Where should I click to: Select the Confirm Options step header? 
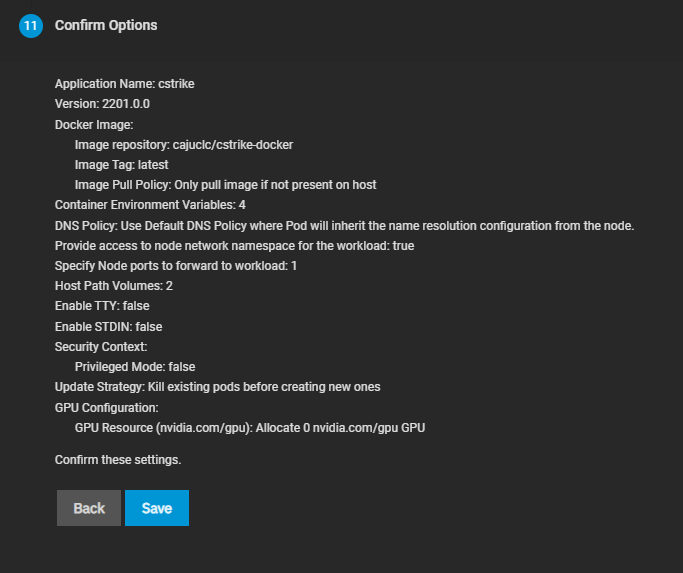pos(106,25)
